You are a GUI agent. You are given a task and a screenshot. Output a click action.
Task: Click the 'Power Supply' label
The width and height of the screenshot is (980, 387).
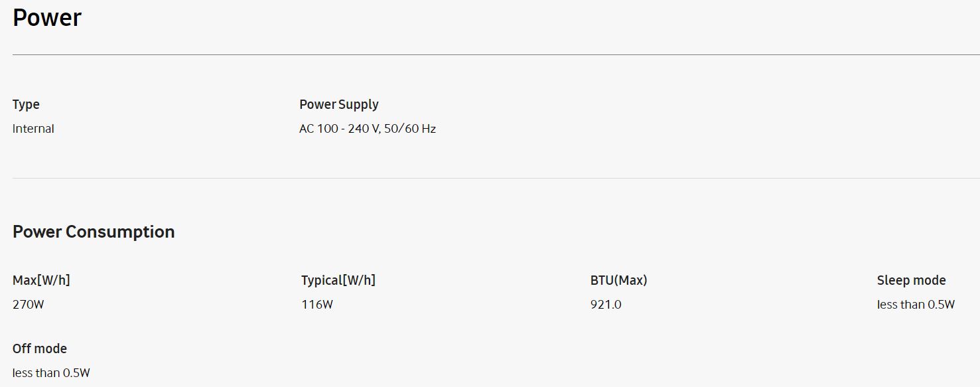click(x=338, y=104)
